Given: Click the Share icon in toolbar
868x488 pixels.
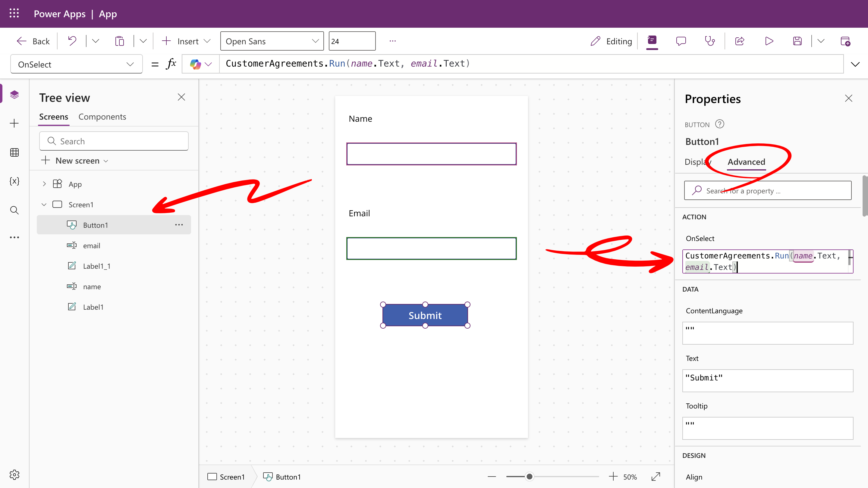Looking at the screenshot, I should click(x=740, y=41).
